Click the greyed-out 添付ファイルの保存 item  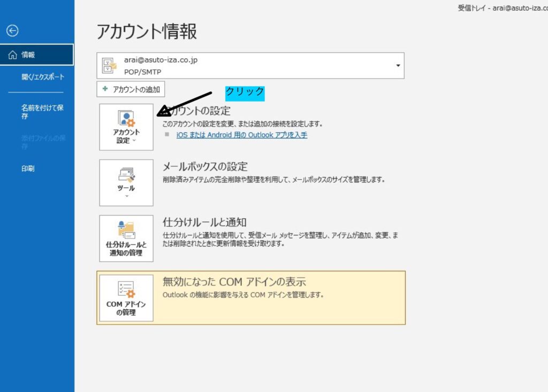(x=43, y=142)
